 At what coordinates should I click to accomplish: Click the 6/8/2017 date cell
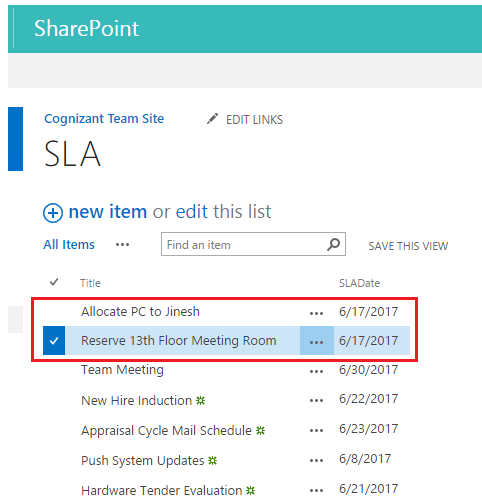pos(365,459)
